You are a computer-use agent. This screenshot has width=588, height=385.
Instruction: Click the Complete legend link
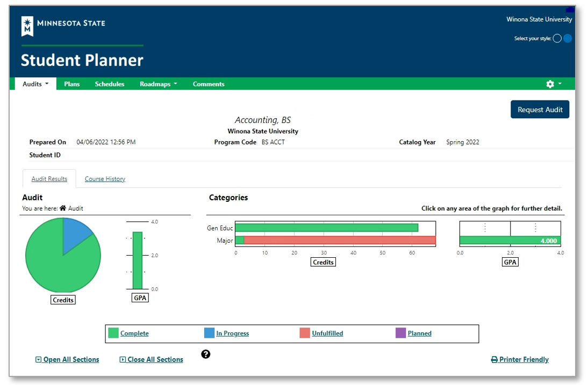(x=134, y=333)
